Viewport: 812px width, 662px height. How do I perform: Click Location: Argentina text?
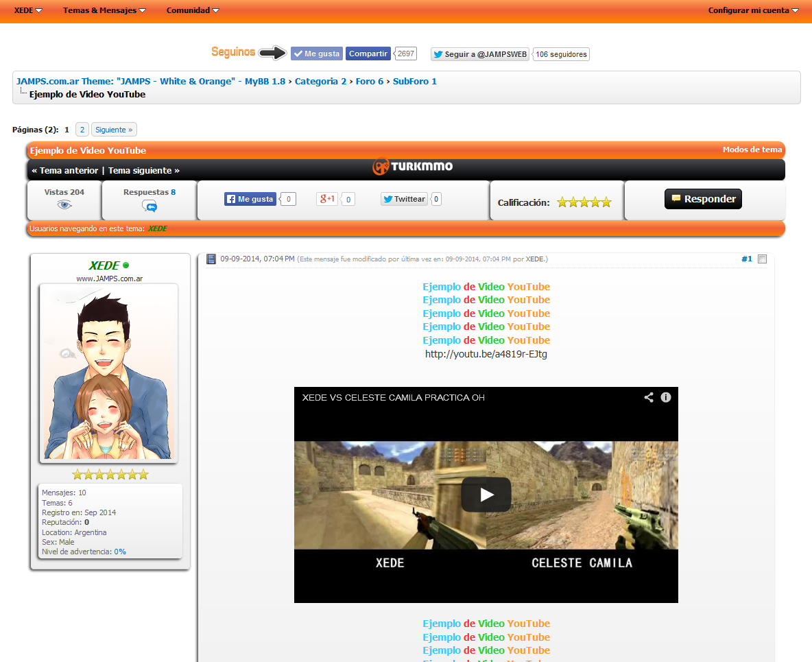tap(74, 532)
